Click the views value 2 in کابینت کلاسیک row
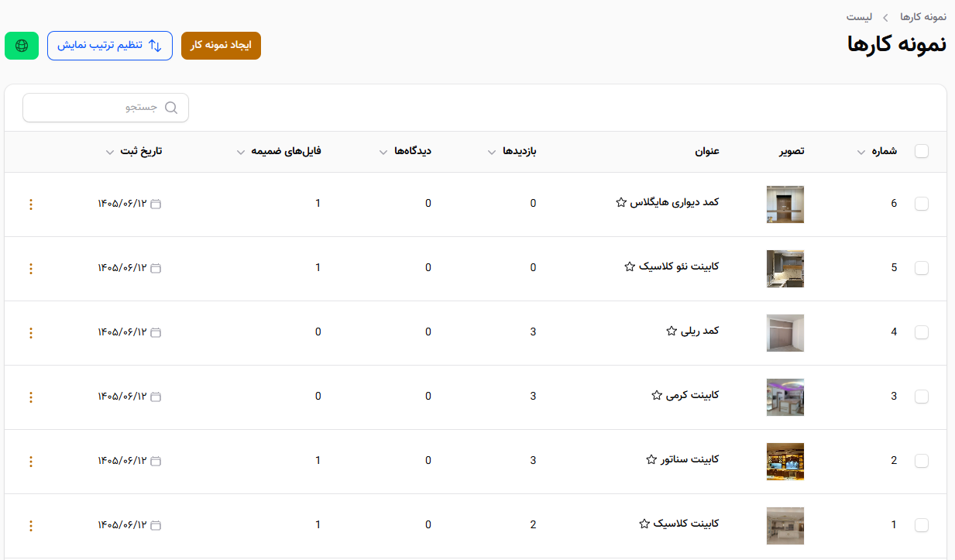The width and height of the screenshot is (955, 560). pyautogui.click(x=533, y=525)
